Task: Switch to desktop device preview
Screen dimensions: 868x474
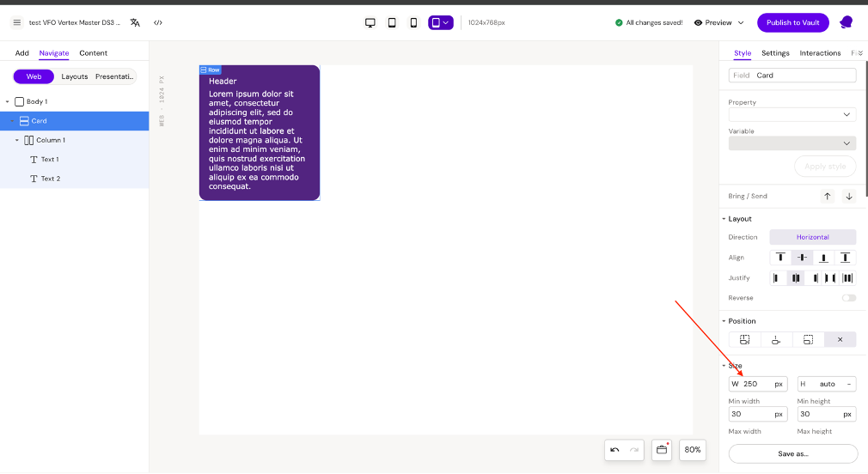Action: [x=370, y=22]
